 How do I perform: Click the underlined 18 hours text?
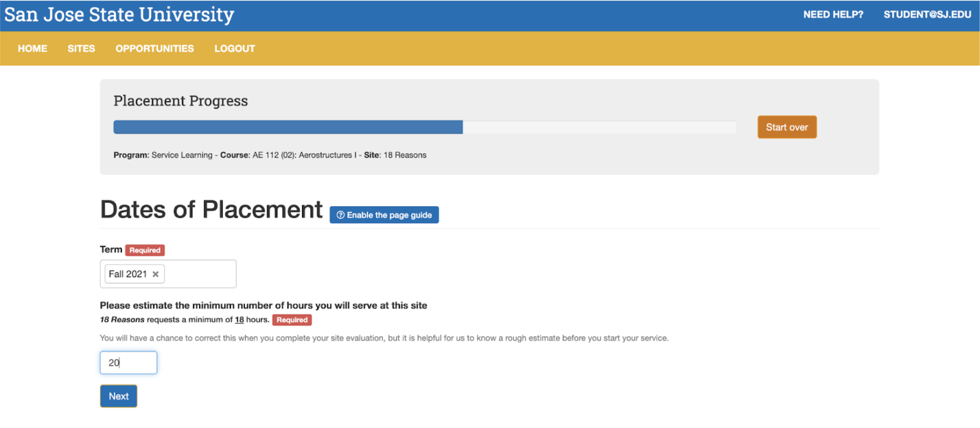click(239, 320)
